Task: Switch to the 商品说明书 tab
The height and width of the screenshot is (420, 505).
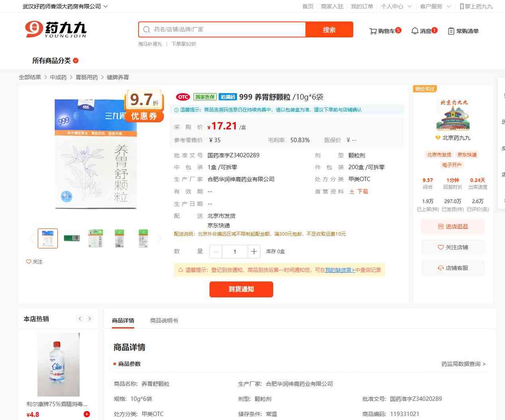Action: coord(164,320)
